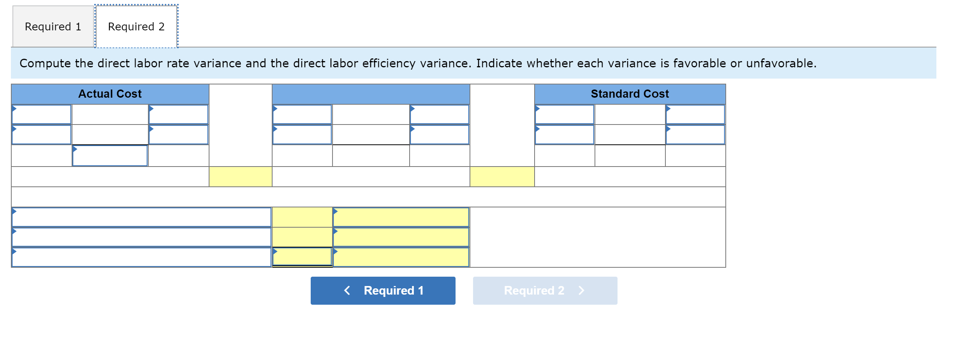Image resolution: width=980 pixels, height=344 pixels.
Task: Open the first dropdown under the middle cost column
Action: 302,115
